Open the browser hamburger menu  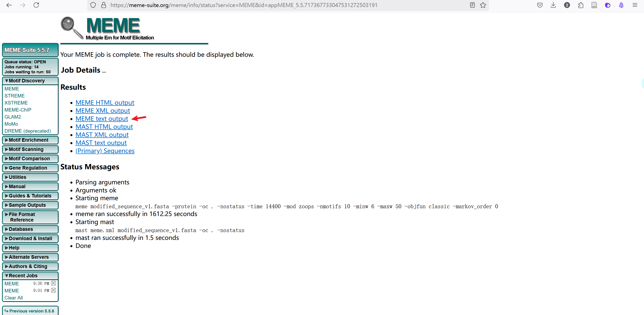pos(635,5)
